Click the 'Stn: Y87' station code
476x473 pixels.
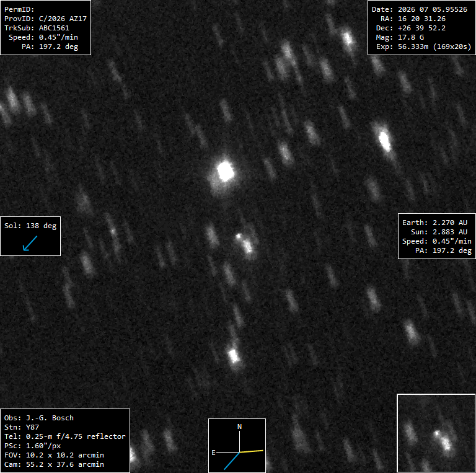click(x=22, y=428)
